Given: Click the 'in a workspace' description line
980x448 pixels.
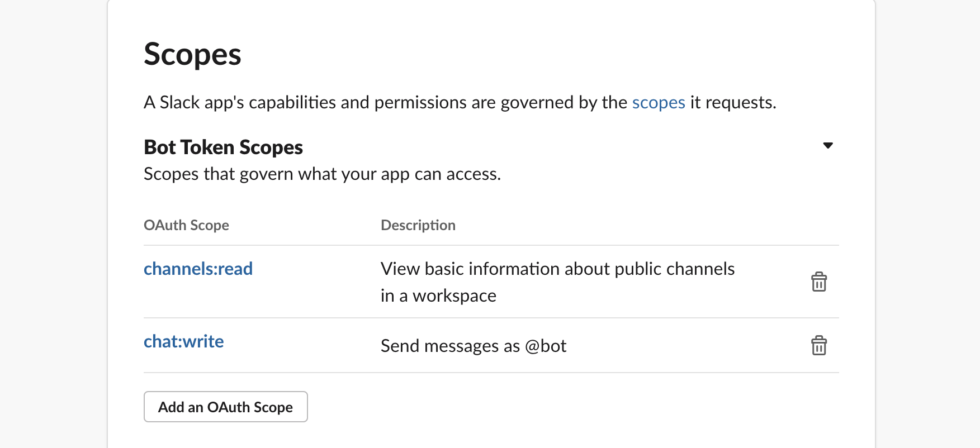Looking at the screenshot, I should pos(438,296).
